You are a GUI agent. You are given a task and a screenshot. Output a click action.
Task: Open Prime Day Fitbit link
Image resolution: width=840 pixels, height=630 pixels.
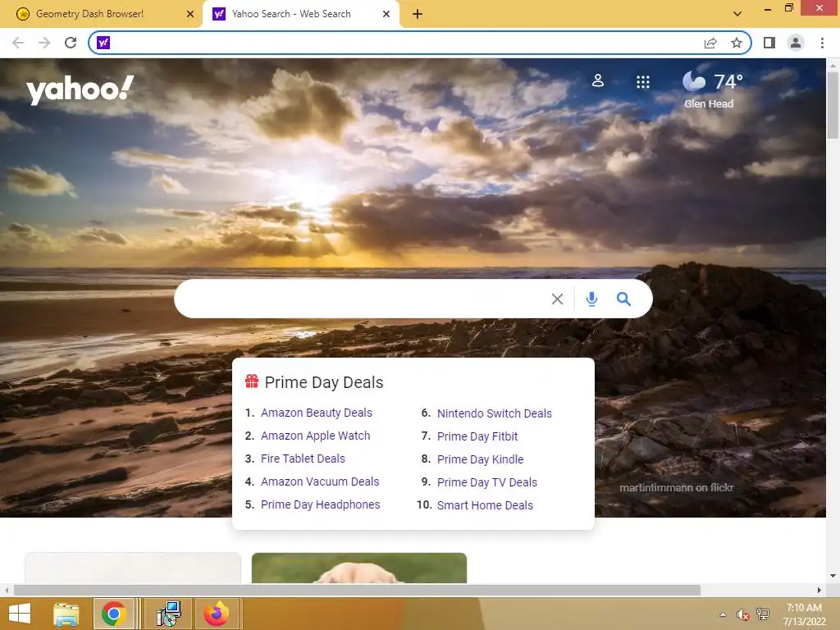pos(477,436)
